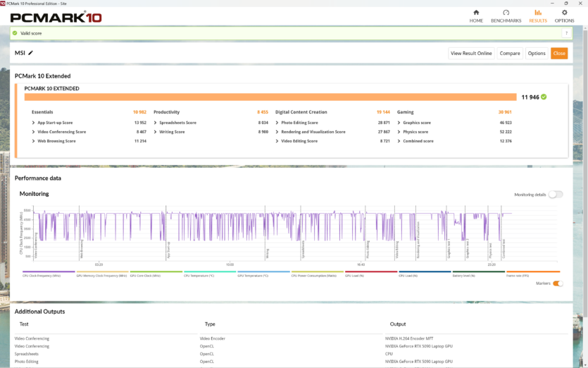The width and height of the screenshot is (588, 368).
Task: Expand the Video Conferencing Score row
Action: [33, 132]
